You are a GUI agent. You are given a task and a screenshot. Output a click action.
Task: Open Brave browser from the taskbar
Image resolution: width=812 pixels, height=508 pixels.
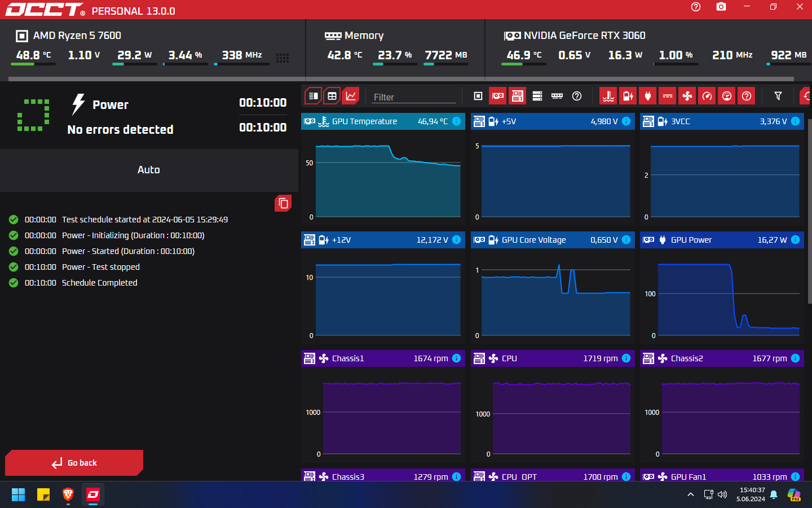68,495
